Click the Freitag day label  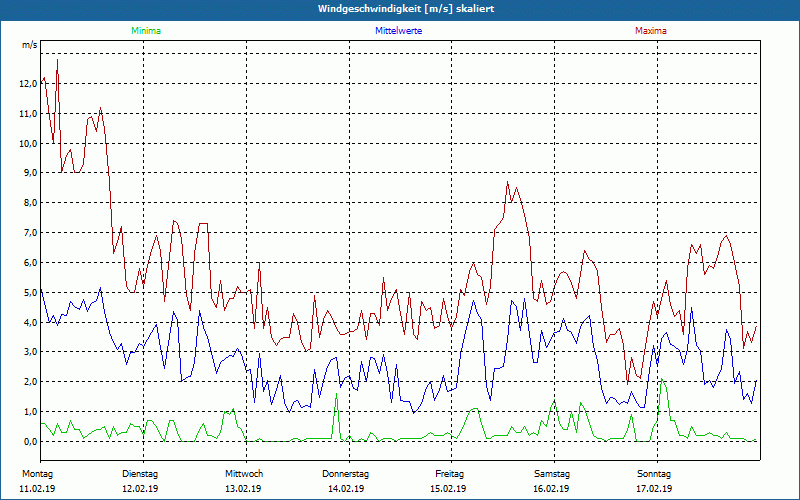tap(449, 474)
